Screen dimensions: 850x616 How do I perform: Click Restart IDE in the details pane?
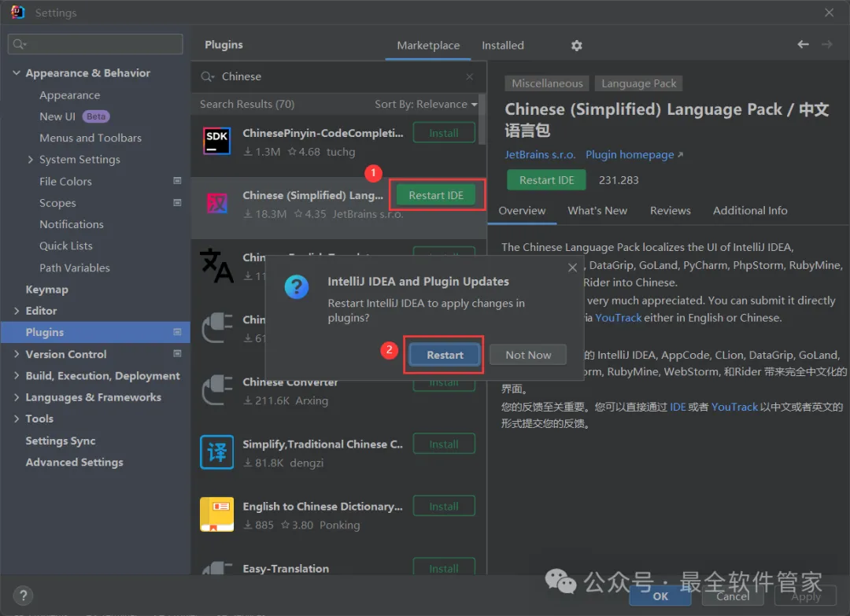tap(546, 180)
